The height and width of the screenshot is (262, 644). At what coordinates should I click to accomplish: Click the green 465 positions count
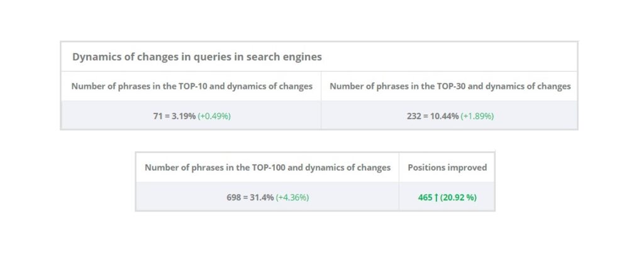425,198
